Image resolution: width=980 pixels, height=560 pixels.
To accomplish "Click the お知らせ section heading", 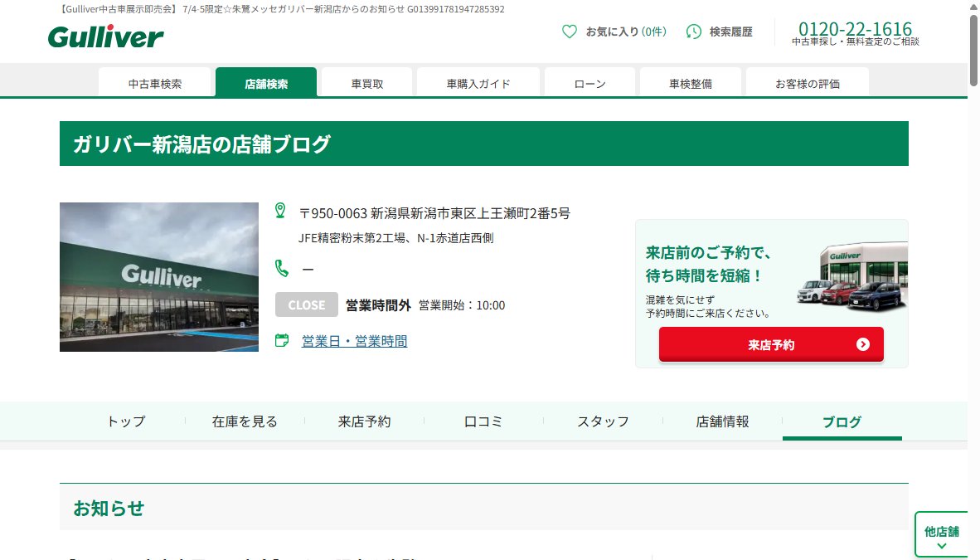I will 109,508.
